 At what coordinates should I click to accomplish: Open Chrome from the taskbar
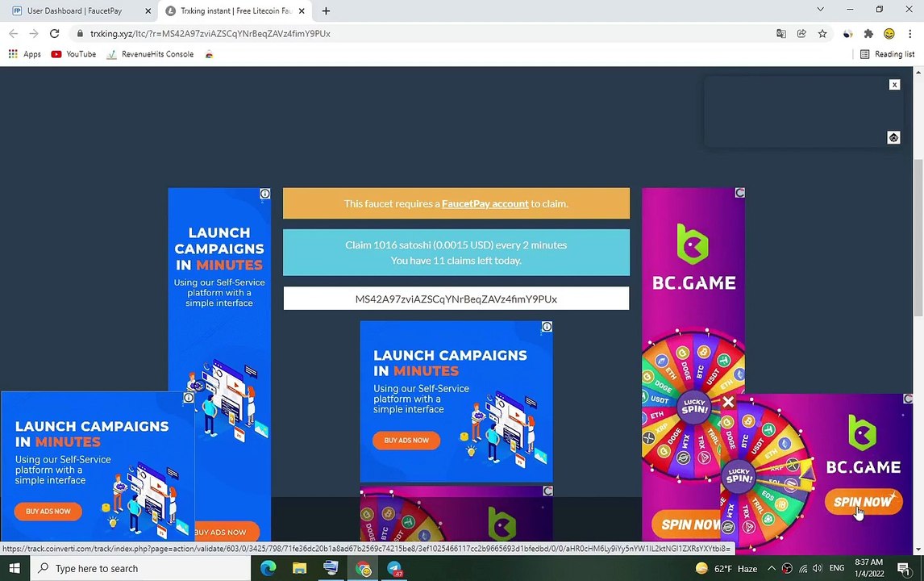[x=363, y=568]
